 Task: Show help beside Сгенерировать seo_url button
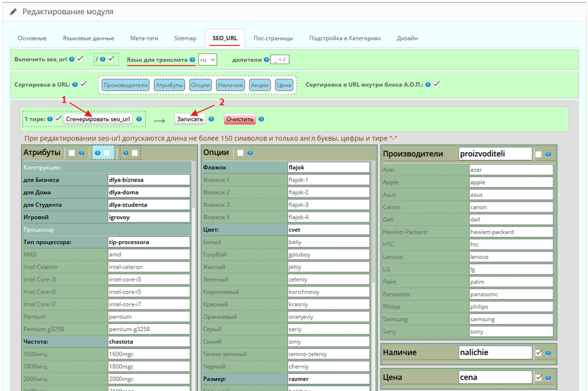pos(139,119)
